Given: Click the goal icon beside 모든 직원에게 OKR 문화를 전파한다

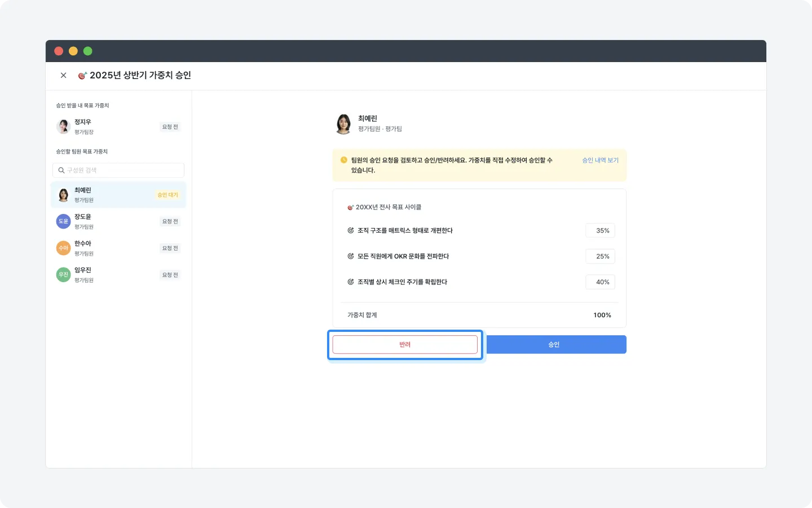Looking at the screenshot, I should (351, 256).
